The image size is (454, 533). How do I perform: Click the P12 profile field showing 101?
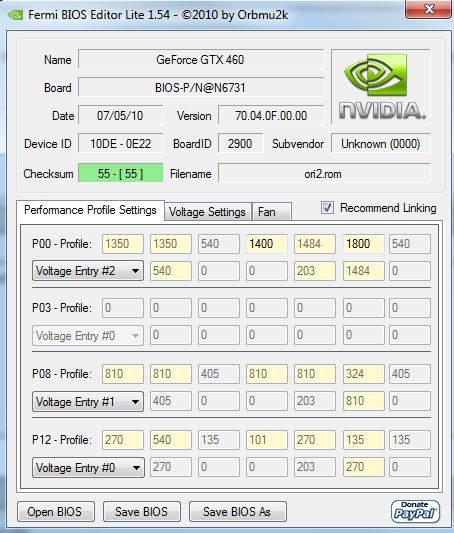click(x=267, y=440)
